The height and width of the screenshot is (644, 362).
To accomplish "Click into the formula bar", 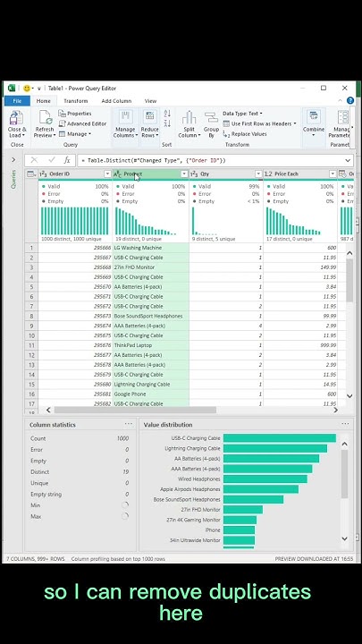I will [x=210, y=160].
